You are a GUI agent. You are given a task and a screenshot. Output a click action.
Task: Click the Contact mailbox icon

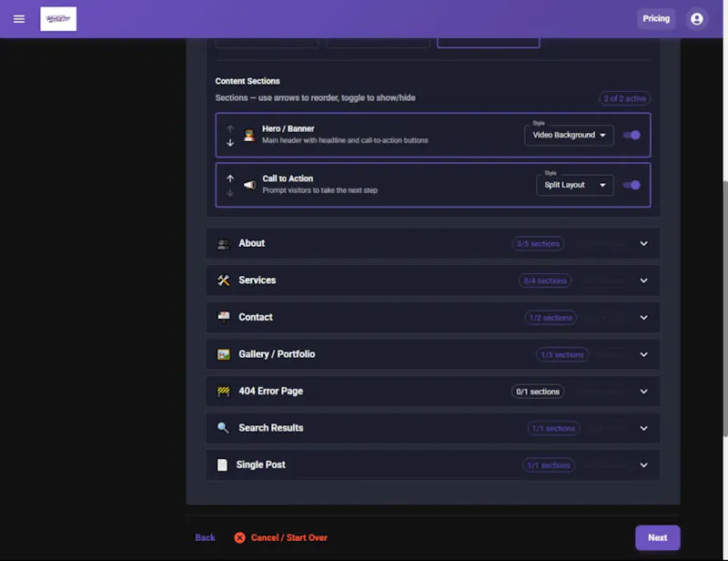223,317
